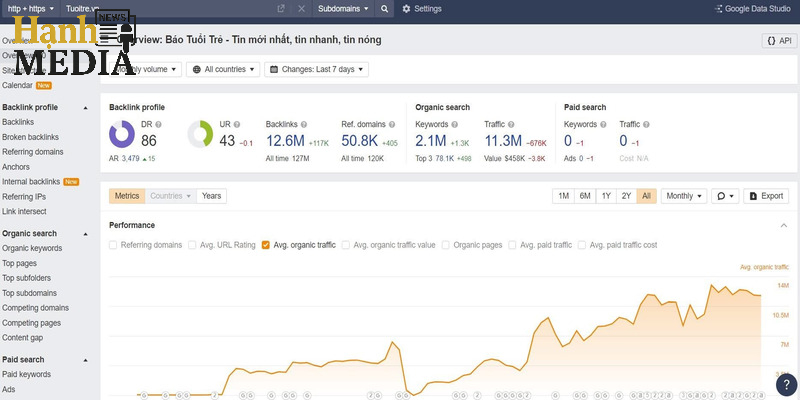Open Tuoitre.vn in new tab icon
Viewport: 800px width, 400px height.
pyautogui.click(x=281, y=9)
